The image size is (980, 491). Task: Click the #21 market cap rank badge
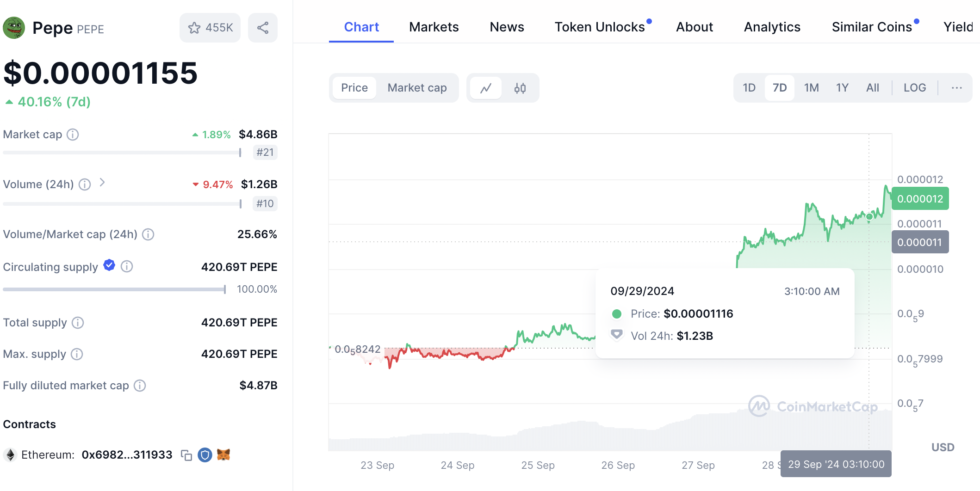[x=265, y=152]
